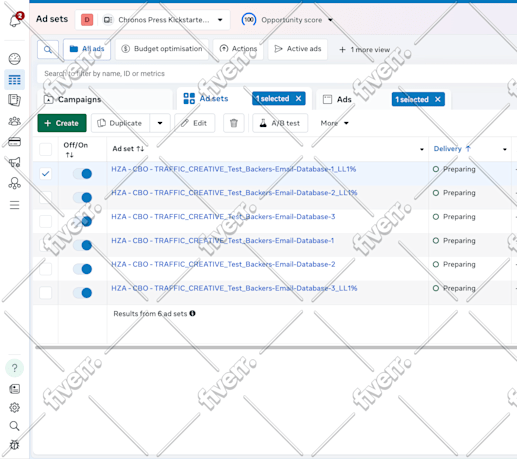Click the search magnifier button beside All ads
517x459 pixels.
(x=48, y=50)
